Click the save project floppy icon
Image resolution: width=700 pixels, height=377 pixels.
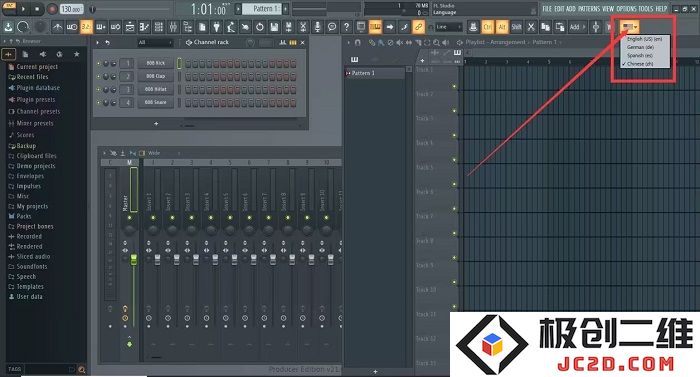point(274,27)
